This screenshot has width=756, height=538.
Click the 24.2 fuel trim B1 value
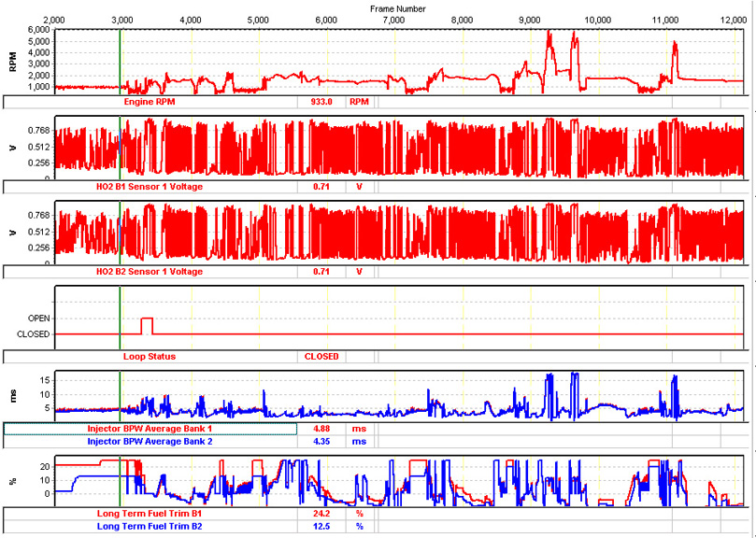click(x=321, y=514)
